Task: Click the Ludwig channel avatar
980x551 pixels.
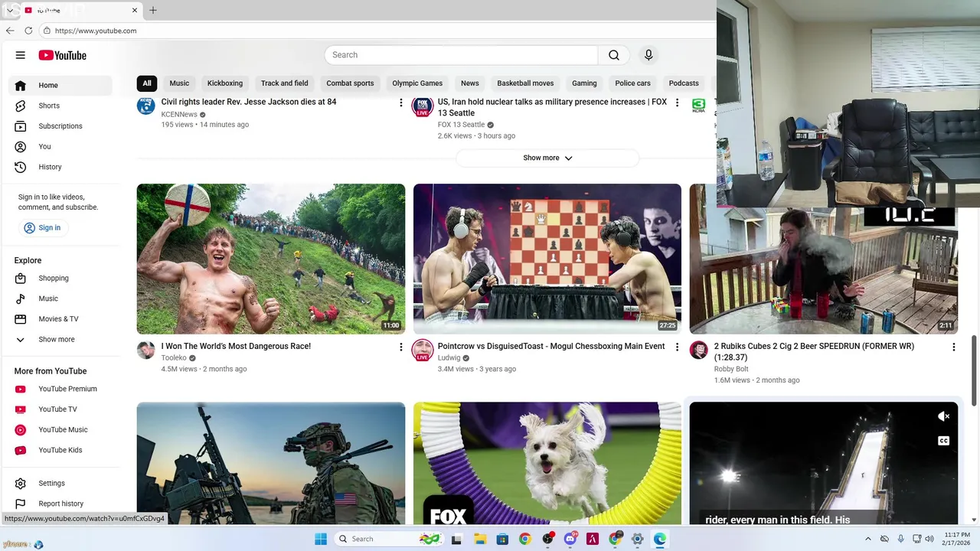Action: (423, 350)
